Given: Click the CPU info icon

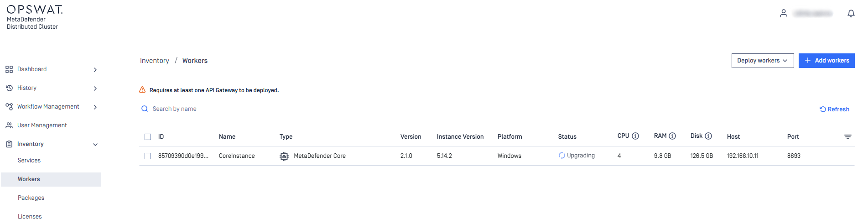Looking at the screenshot, I should point(635,136).
